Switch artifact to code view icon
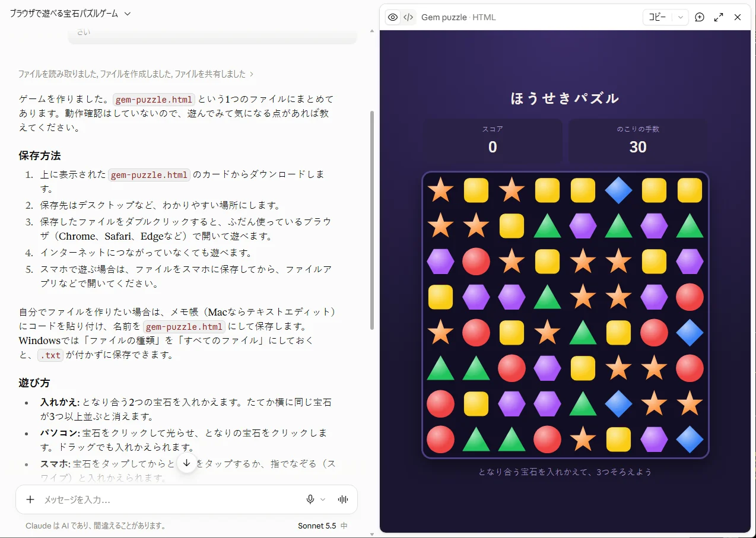Image resolution: width=756 pixels, height=538 pixels. pos(408,17)
